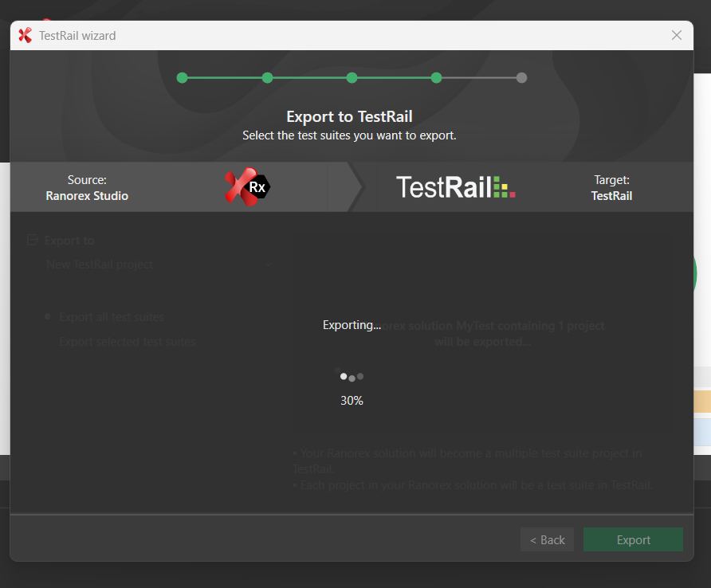Click the fourth wizard step dot
The width and height of the screenshot is (711, 588).
pyautogui.click(x=436, y=78)
